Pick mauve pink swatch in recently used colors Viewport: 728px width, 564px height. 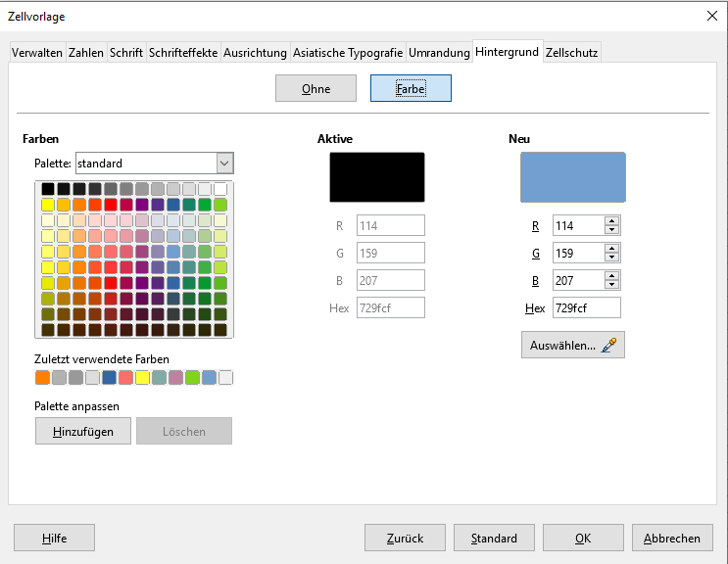click(x=175, y=378)
